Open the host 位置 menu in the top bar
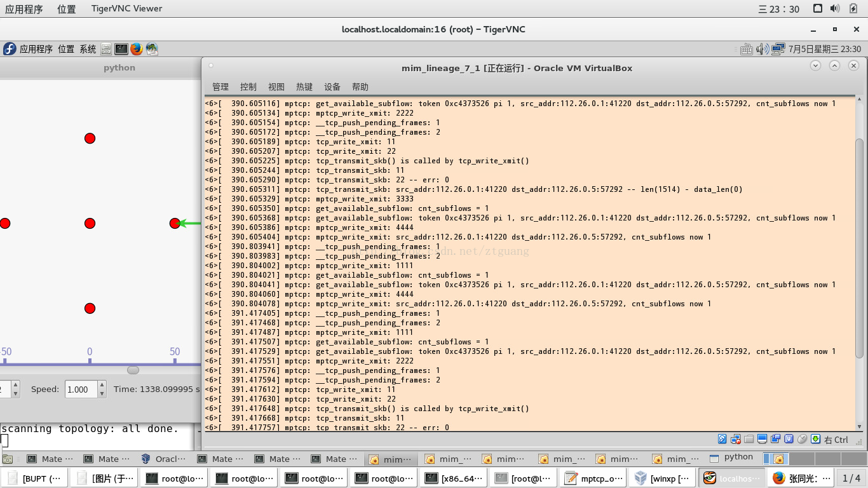The height and width of the screenshot is (488, 868). tap(66, 9)
